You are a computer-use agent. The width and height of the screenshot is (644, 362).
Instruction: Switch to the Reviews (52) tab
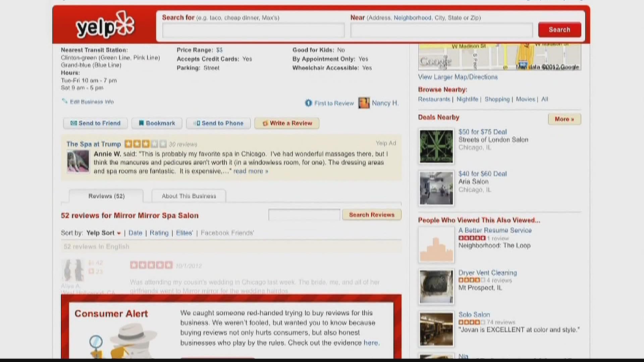(106, 196)
